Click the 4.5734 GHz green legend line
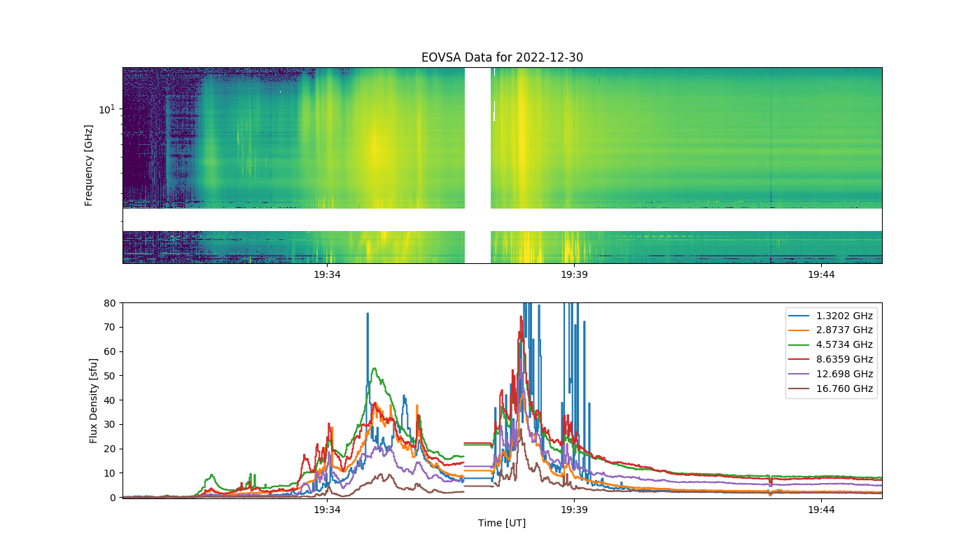 pyautogui.click(x=801, y=344)
